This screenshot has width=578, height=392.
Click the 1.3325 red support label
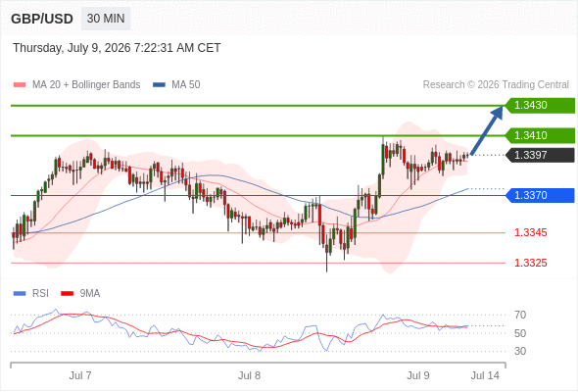coord(530,263)
